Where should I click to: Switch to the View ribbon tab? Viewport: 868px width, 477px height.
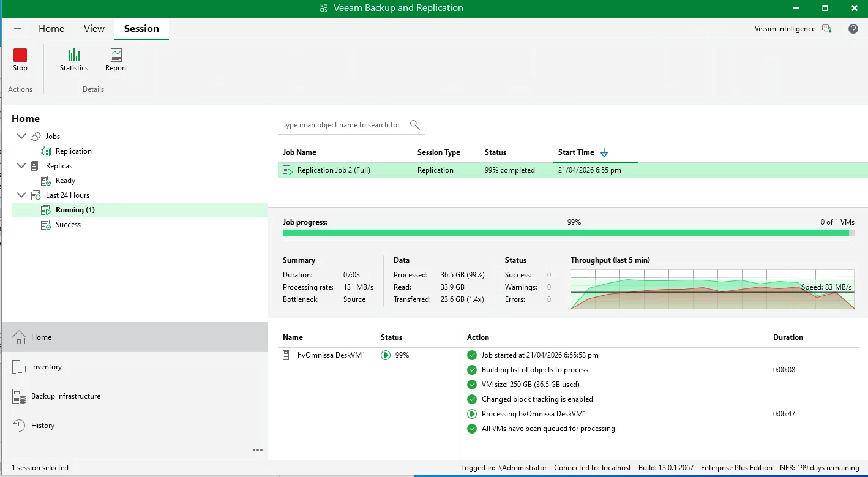pos(94,29)
